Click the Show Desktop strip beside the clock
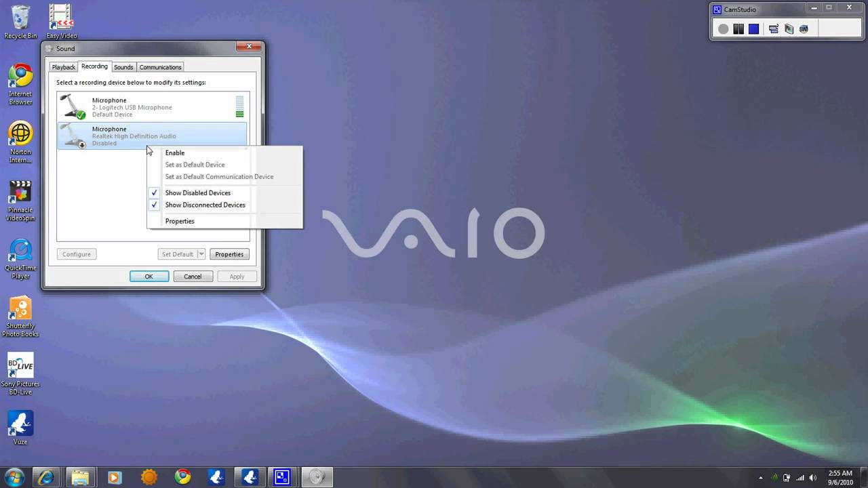The image size is (868, 488). 863,477
